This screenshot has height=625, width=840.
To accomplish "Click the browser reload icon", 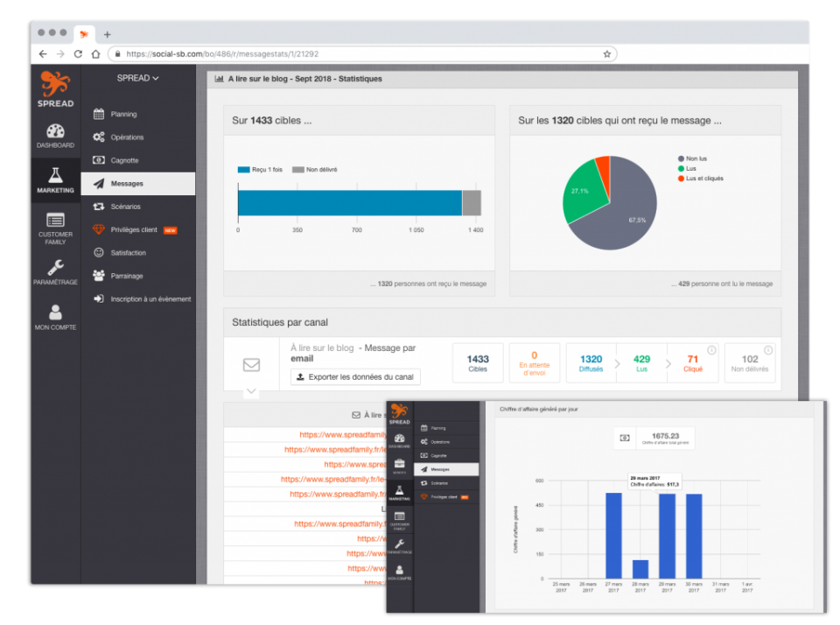I will coord(78,53).
